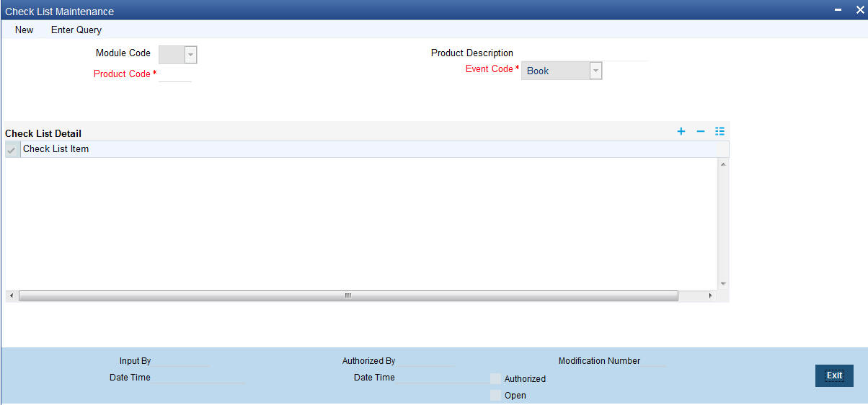The width and height of the screenshot is (868, 405).
Task: Click the horizontal scrollbar left arrow
Action: [10, 295]
